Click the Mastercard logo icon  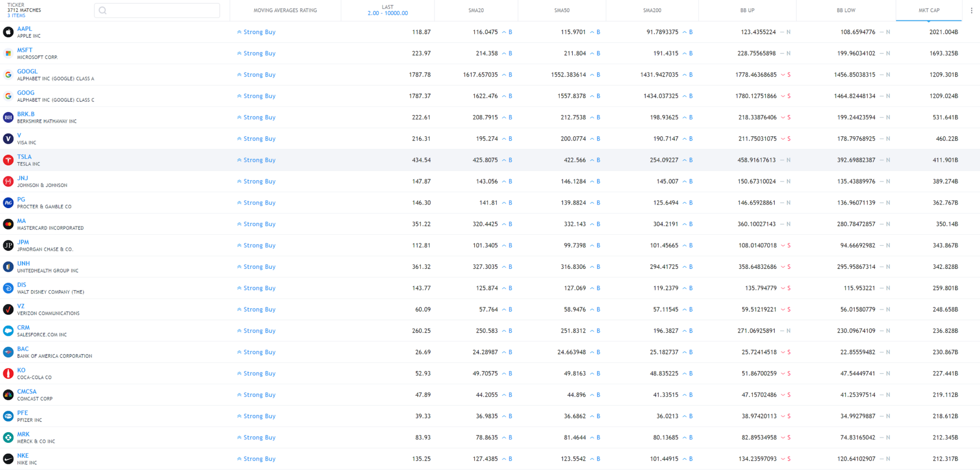(8, 224)
